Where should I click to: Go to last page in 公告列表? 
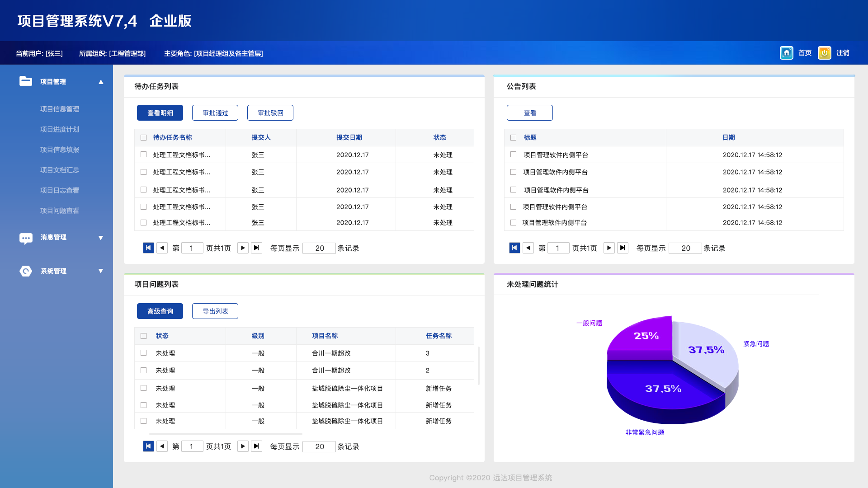click(x=623, y=248)
